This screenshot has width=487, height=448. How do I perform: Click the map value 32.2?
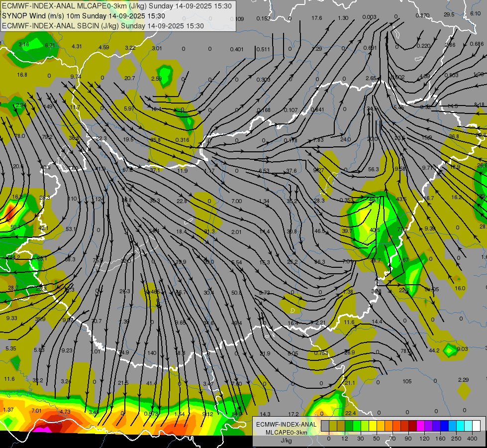pos(38,380)
